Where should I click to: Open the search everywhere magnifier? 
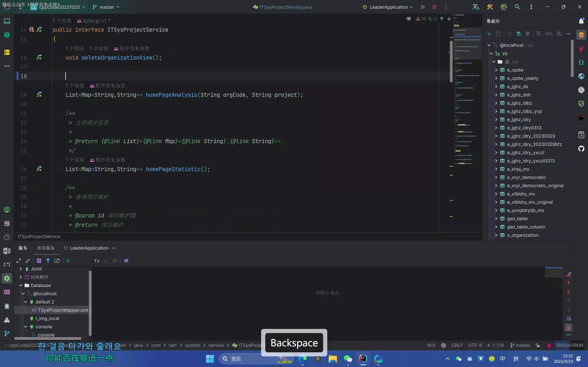(x=517, y=7)
